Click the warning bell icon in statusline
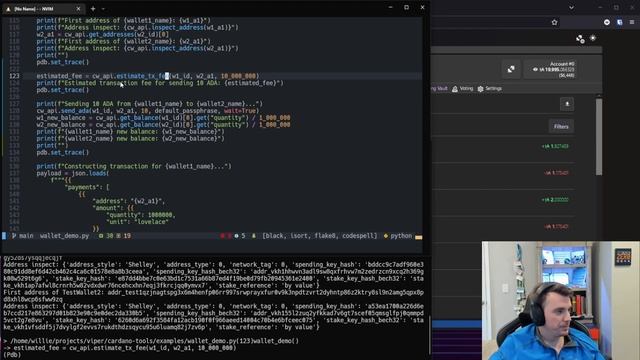The height and width of the screenshot is (360, 640). tap(253, 236)
